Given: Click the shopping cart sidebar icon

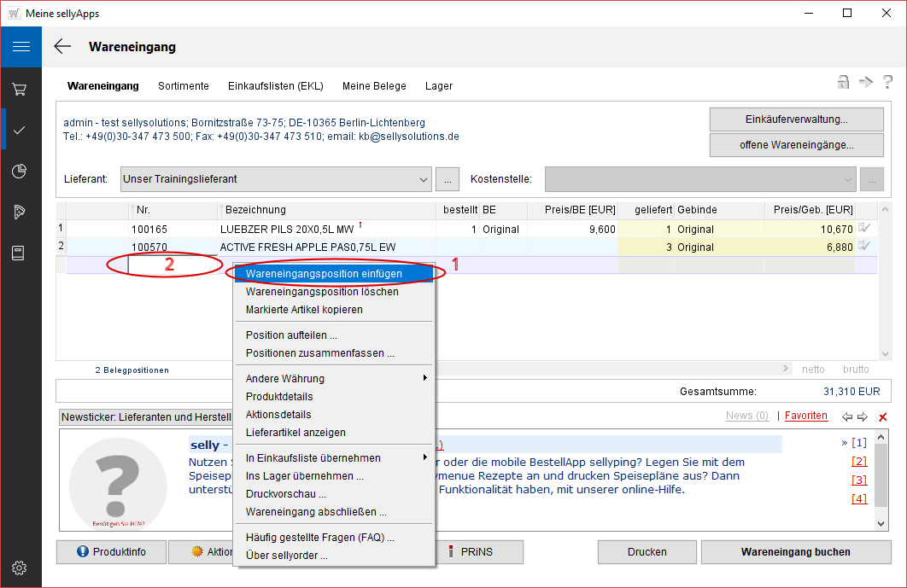Looking at the screenshot, I should click(20, 89).
